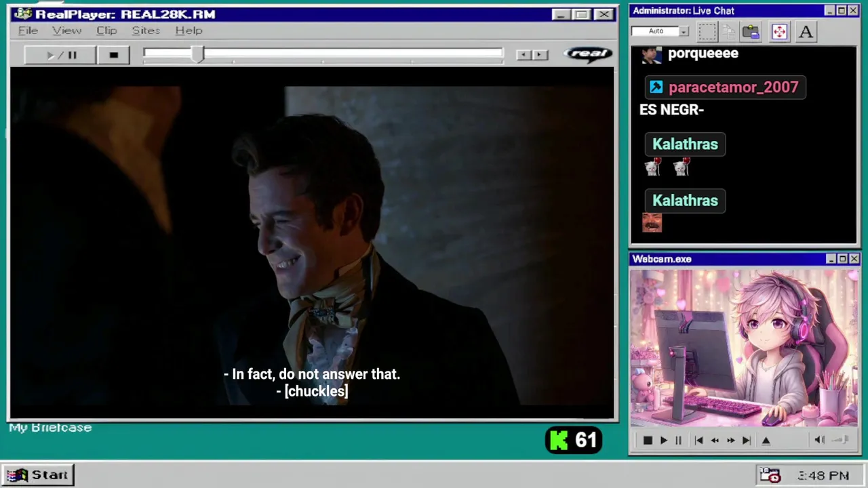Click the face emote under lower Kalathras
The image size is (868, 488).
pyautogui.click(x=652, y=222)
